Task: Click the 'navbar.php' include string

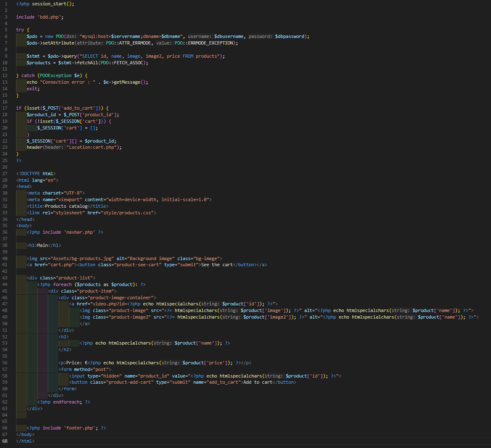Action: [79, 232]
